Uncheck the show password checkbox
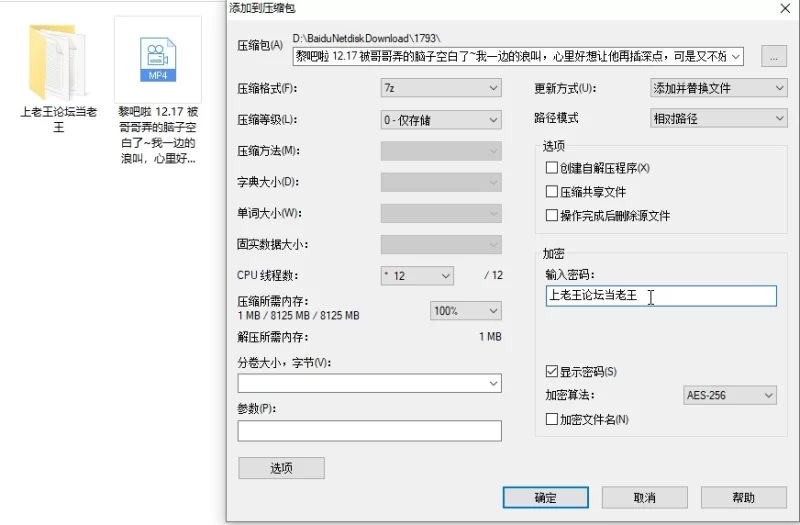This screenshot has height=525, width=800. click(x=552, y=371)
